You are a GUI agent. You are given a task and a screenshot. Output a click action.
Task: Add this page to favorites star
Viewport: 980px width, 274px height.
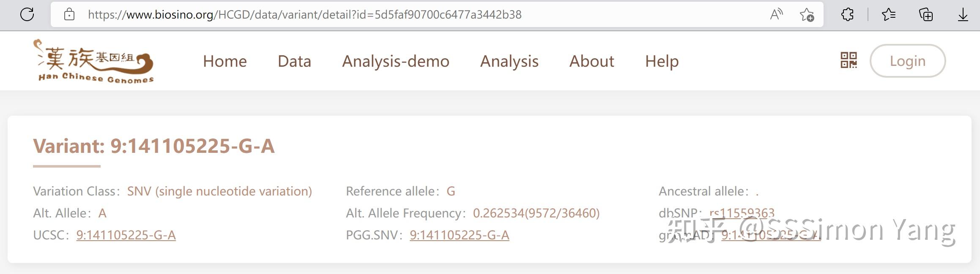click(x=807, y=15)
